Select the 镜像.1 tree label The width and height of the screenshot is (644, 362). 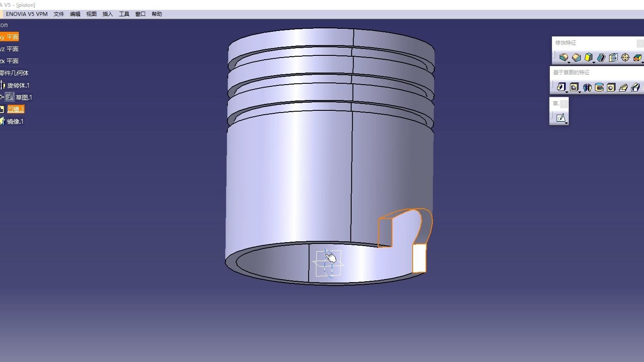pyautogui.click(x=15, y=122)
